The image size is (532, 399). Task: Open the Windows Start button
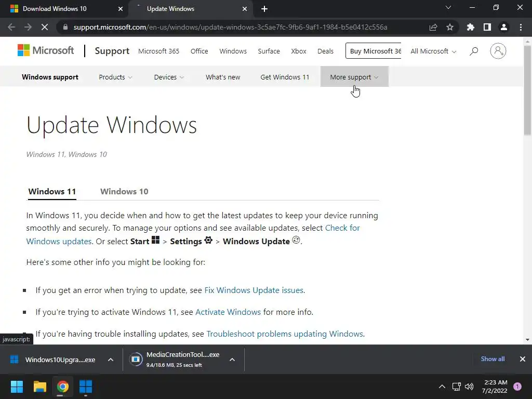(17, 387)
